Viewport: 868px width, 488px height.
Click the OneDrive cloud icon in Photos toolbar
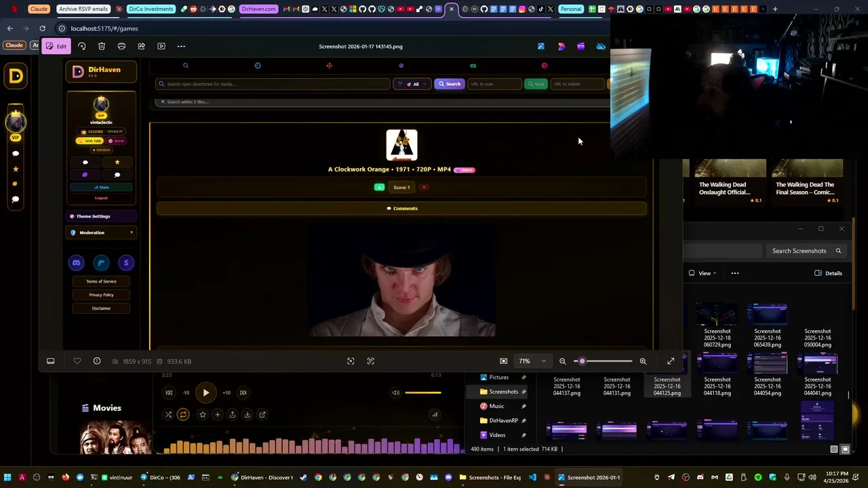[600, 46]
